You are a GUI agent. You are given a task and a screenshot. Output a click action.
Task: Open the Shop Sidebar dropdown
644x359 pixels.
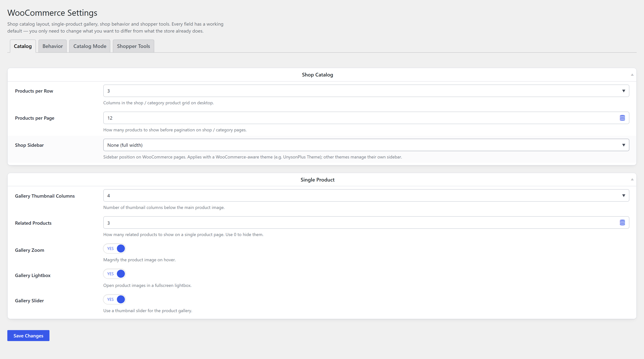tap(366, 145)
